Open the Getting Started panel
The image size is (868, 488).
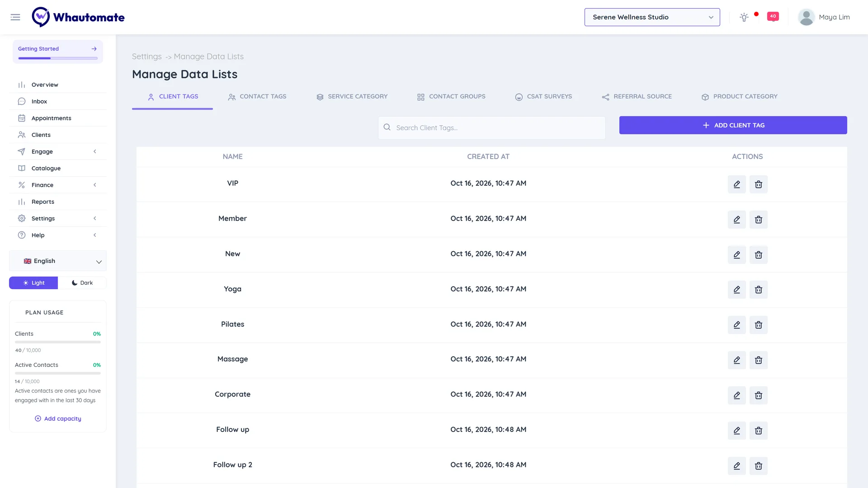click(x=58, y=52)
